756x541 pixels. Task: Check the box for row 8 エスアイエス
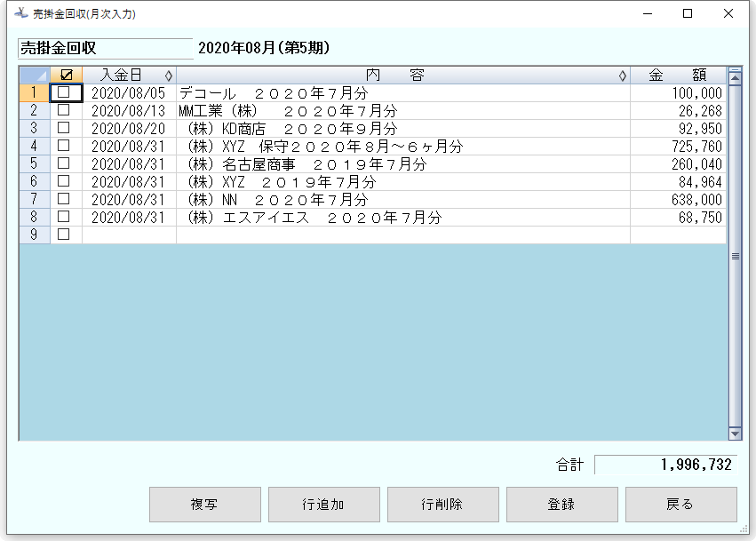tap(64, 217)
